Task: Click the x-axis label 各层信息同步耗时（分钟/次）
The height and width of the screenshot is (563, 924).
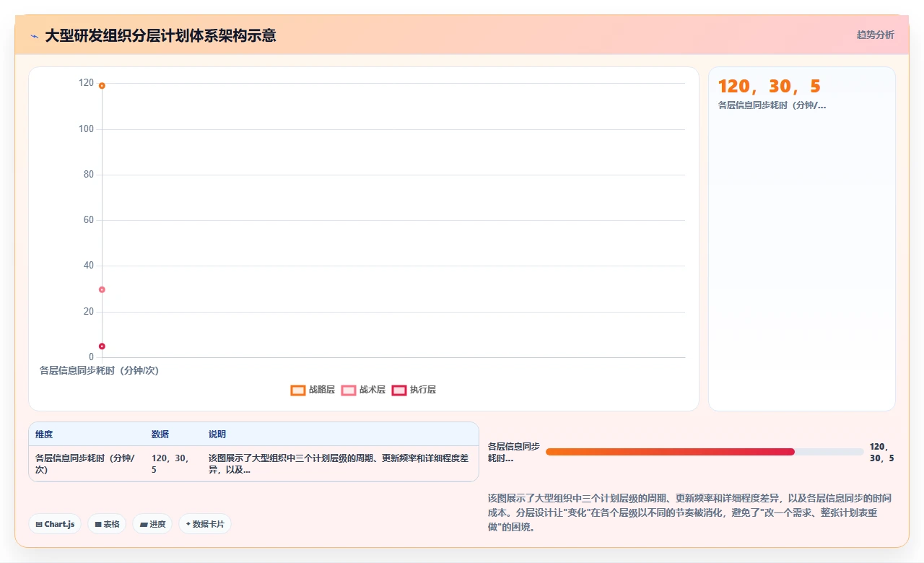Action: pos(99,370)
